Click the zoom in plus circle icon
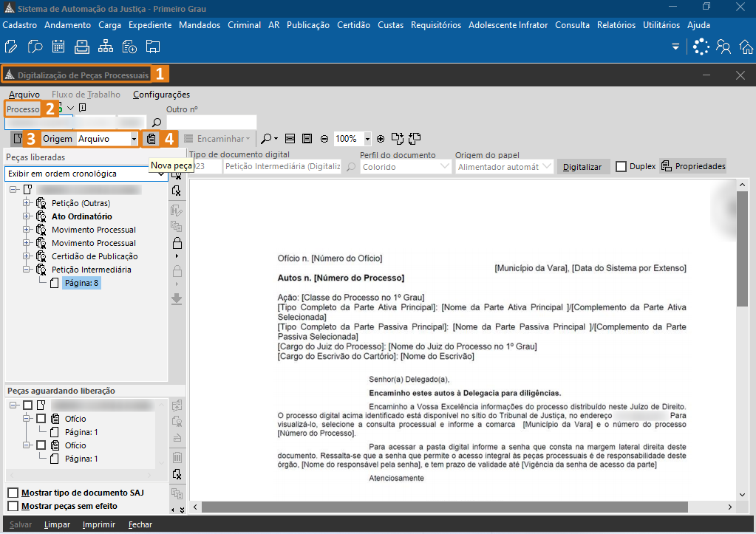 pyautogui.click(x=381, y=139)
